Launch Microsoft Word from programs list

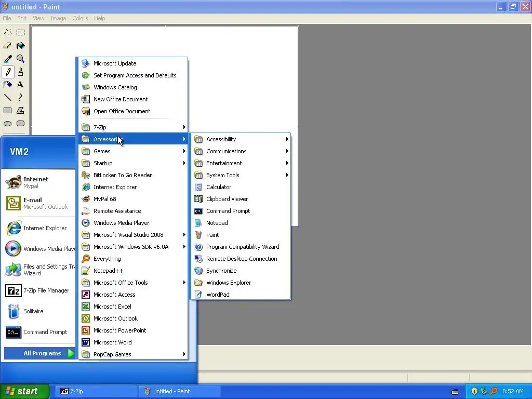(133, 342)
